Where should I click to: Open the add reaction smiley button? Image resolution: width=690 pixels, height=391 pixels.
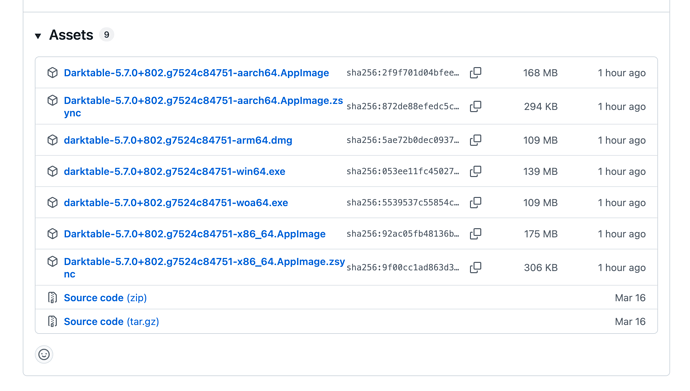(x=44, y=354)
